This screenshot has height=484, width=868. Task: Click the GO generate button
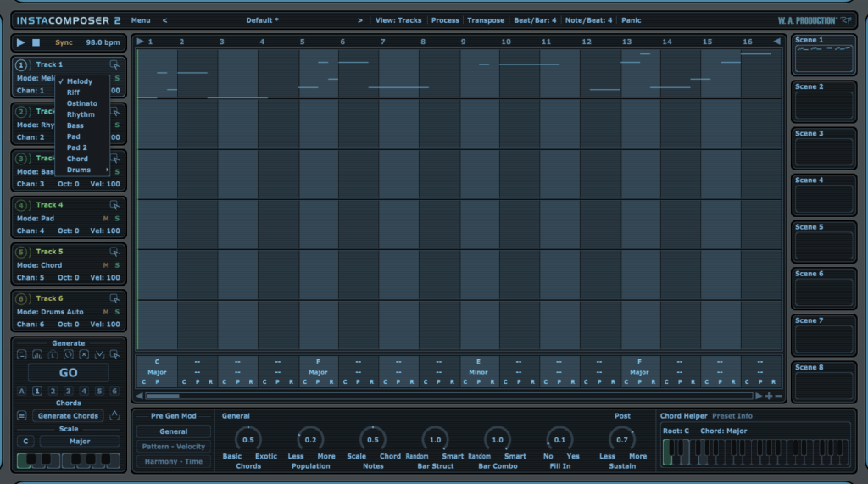[x=68, y=373]
